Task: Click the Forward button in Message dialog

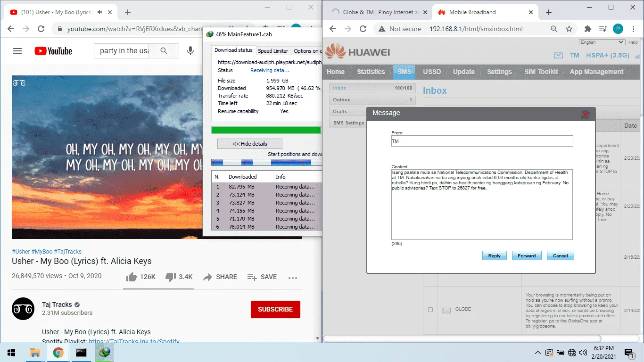Action: [x=527, y=255]
